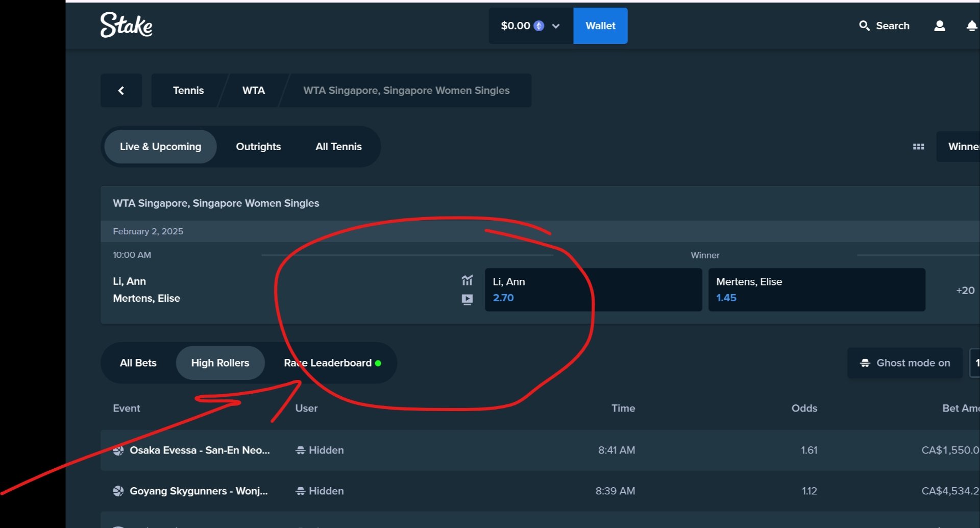Click the Osaka Evessa event row
The width and height of the screenshot is (980, 528).
[540, 450]
